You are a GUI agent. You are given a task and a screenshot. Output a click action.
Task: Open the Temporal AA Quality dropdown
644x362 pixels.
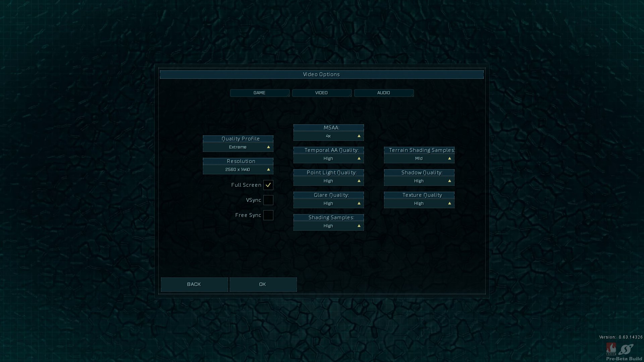(x=328, y=159)
